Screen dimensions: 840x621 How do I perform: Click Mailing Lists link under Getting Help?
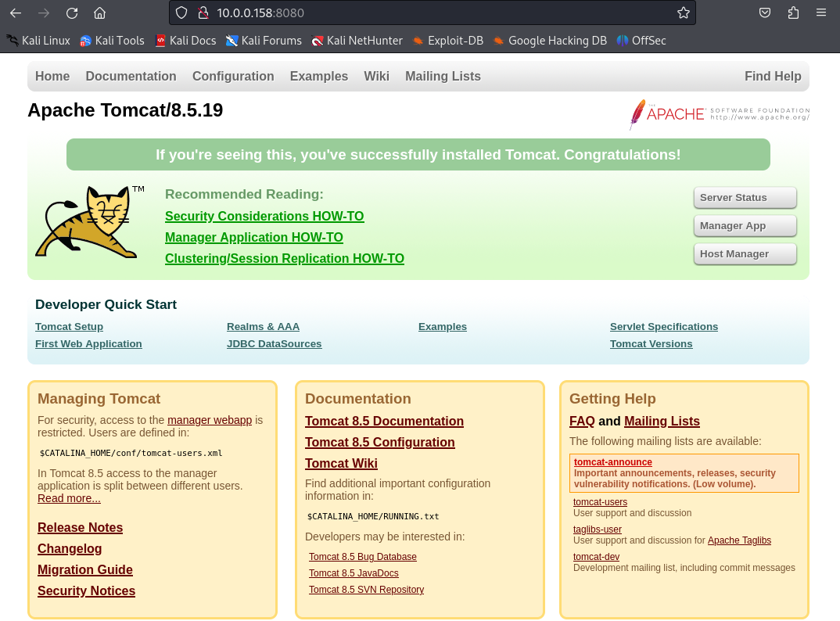662,421
